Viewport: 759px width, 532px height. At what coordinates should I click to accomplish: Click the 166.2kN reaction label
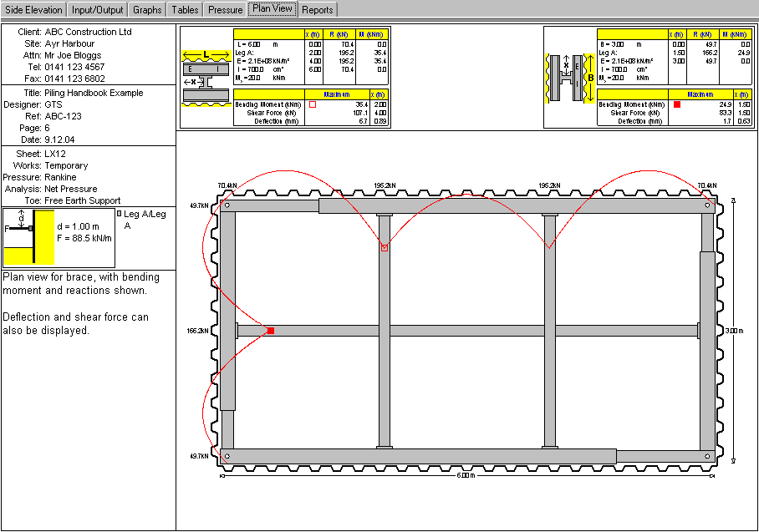(x=199, y=331)
